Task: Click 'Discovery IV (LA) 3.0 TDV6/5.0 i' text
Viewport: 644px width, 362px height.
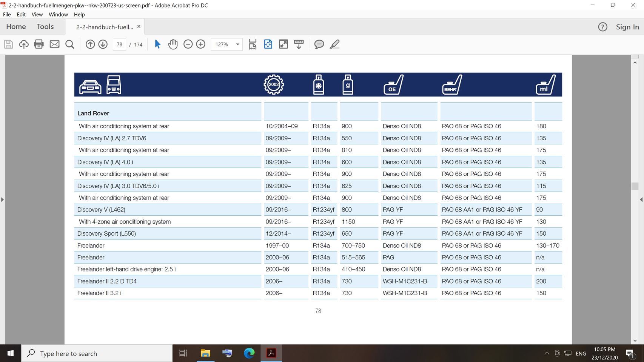Action: 118,186
